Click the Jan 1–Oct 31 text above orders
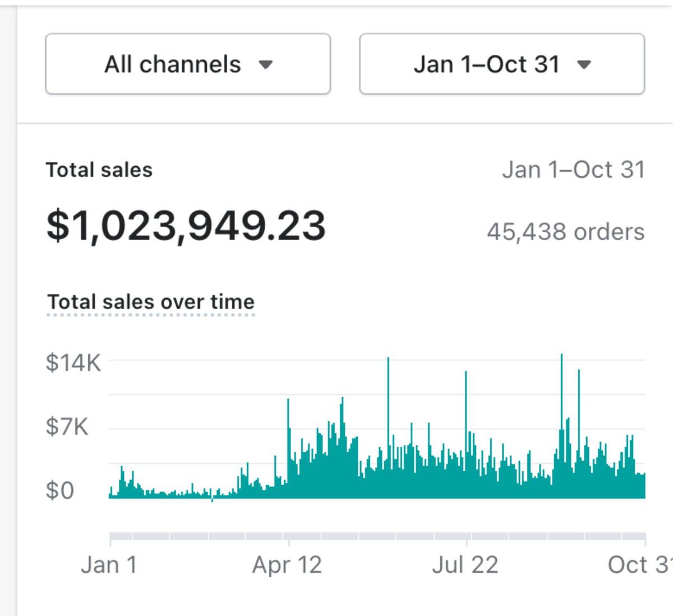Image resolution: width=673 pixels, height=616 pixels. tap(574, 169)
